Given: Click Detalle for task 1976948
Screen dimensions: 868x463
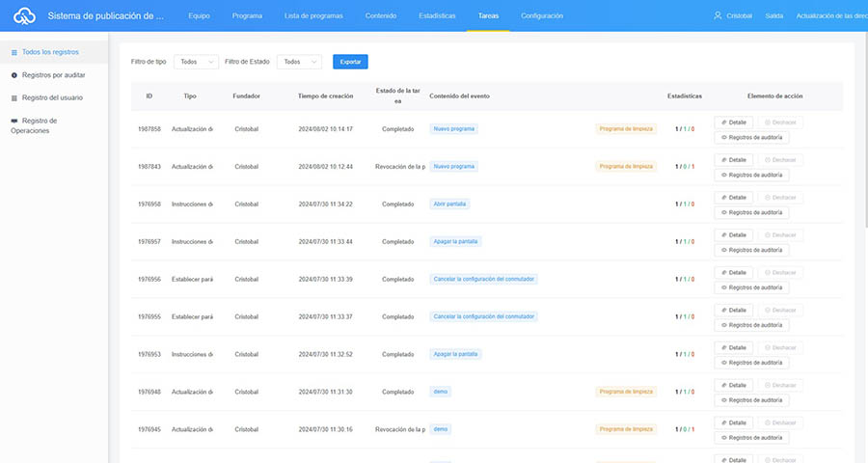Looking at the screenshot, I should (x=734, y=386).
